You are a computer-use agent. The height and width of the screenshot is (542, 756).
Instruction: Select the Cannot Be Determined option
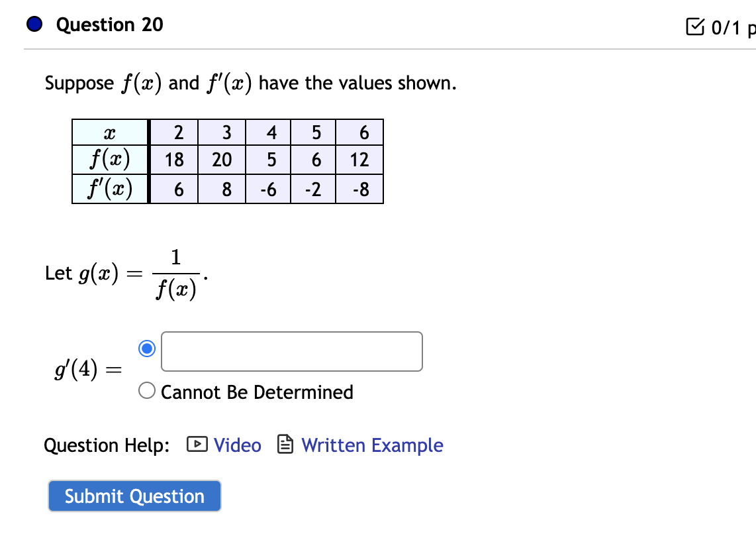(x=146, y=390)
